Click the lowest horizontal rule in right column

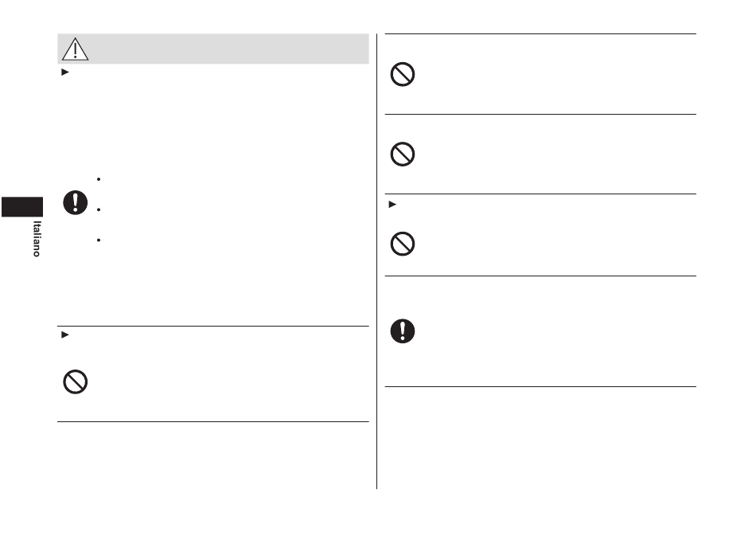pos(540,386)
